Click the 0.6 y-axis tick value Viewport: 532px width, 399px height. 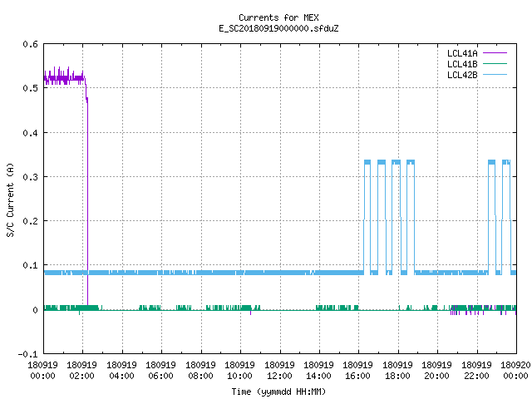31,44
